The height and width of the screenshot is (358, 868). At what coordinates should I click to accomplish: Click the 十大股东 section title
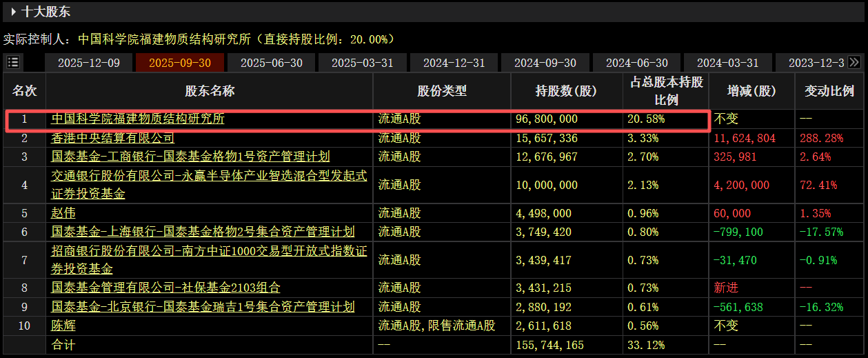[46, 12]
